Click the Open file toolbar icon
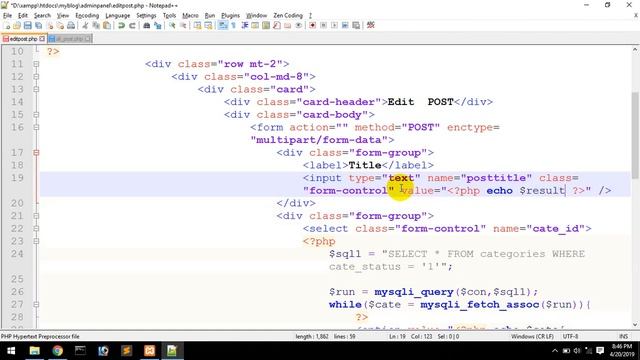This screenshot has height=360, width=640. click(17, 25)
